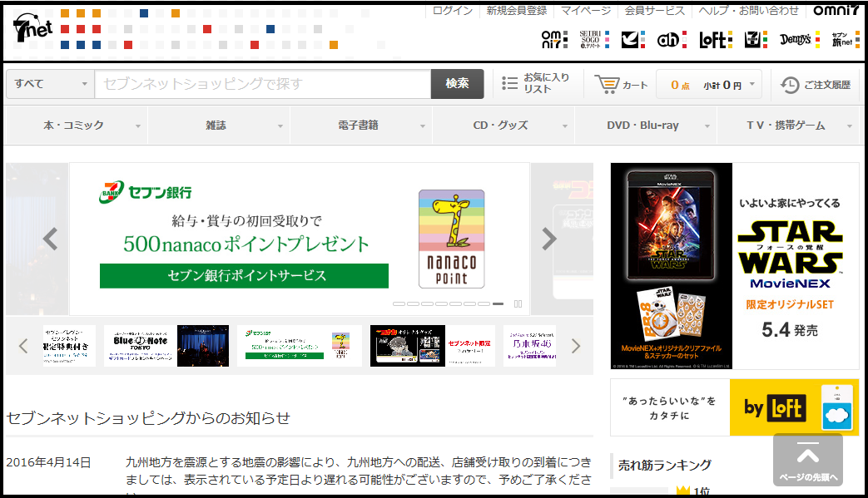Click the 売れ筋ランキング heading
868x498 pixels.
664,466
